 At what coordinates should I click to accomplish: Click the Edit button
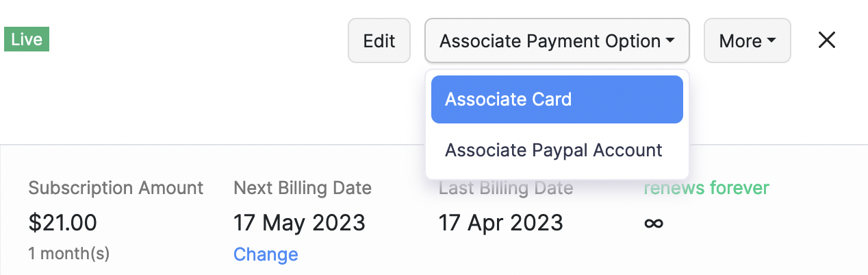pyautogui.click(x=379, y=41)
